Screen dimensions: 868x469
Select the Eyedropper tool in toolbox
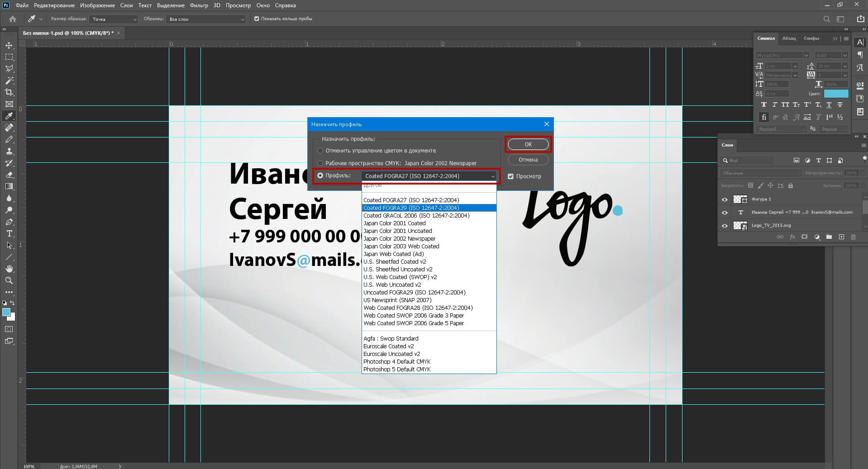(x=9, y=116)
